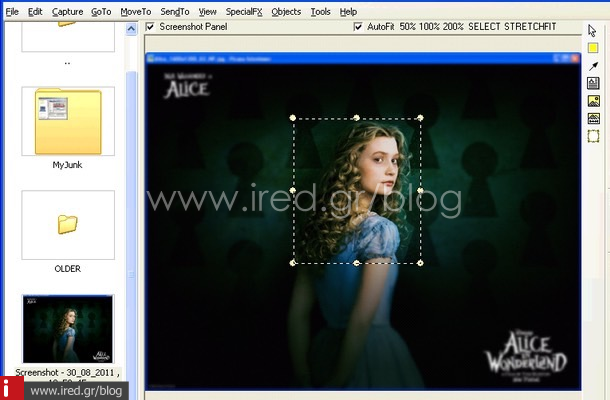This screenshot has height=400, width=610.
Task: Click the 'OLDER' folder label
Action: point(68,268)
